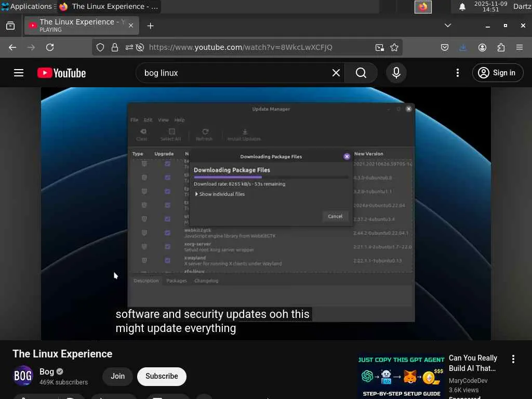
Task: Open the site permissions icon in address bar
Action: point(129,47)
